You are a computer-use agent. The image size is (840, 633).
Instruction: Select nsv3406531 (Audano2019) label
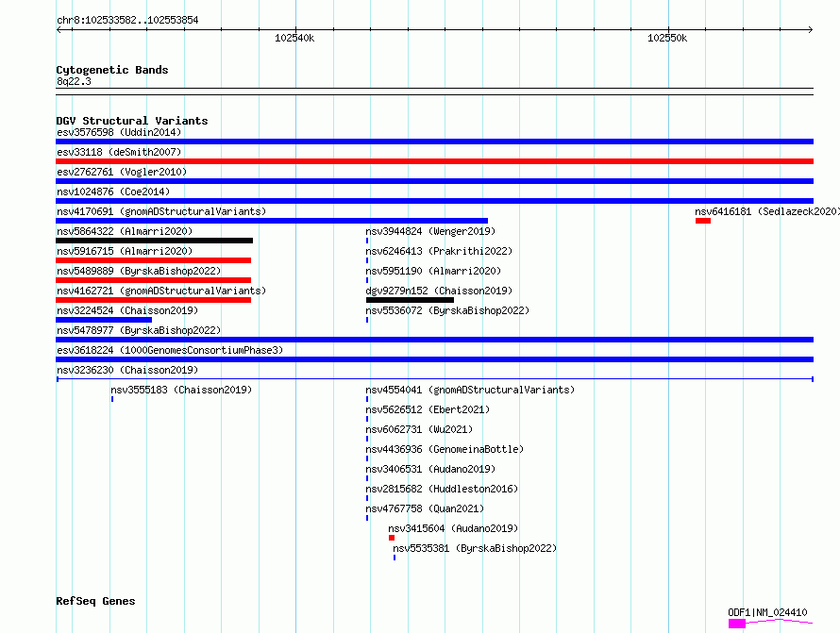tap(430, 469)
